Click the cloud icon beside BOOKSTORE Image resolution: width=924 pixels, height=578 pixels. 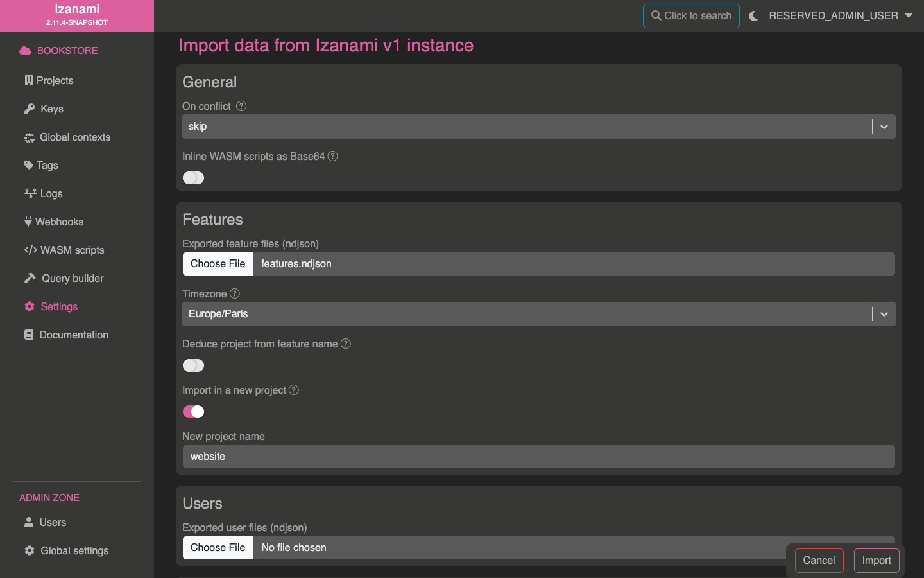[26, 51]
